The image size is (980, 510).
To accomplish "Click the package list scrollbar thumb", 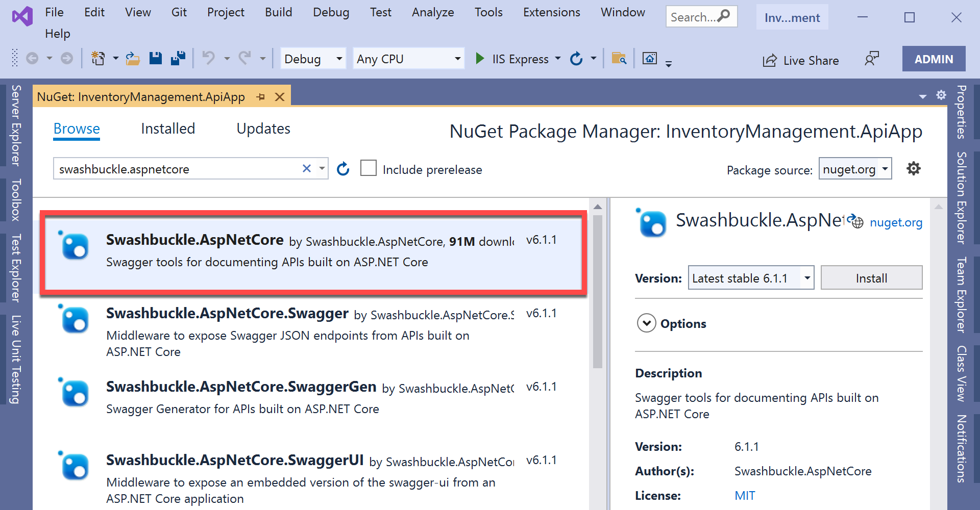I will click(598, 291).
